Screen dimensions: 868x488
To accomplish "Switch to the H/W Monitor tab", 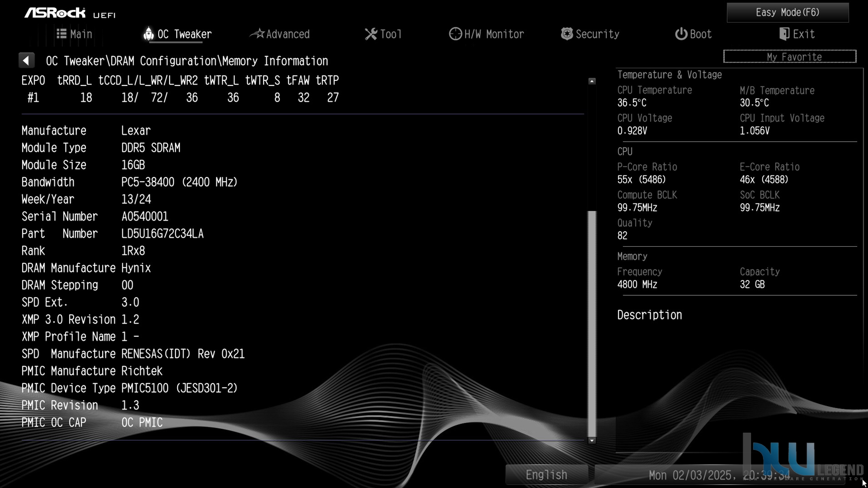I will click(486, 34).
